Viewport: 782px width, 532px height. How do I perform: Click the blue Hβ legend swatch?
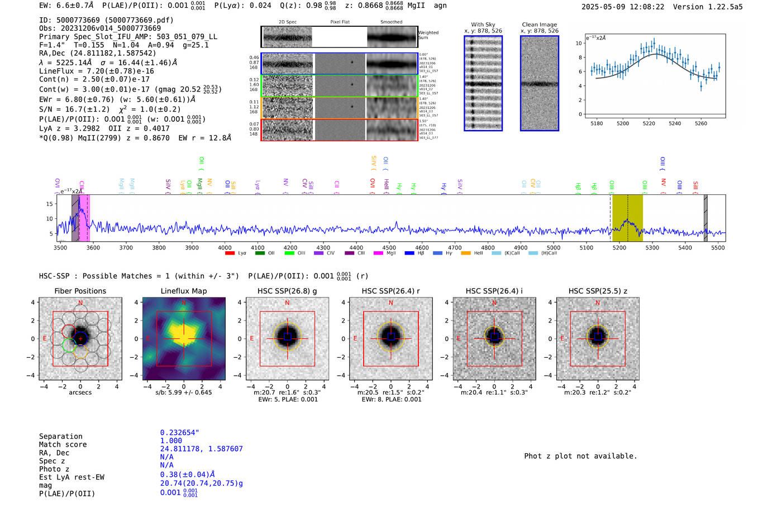coord(409,253)
